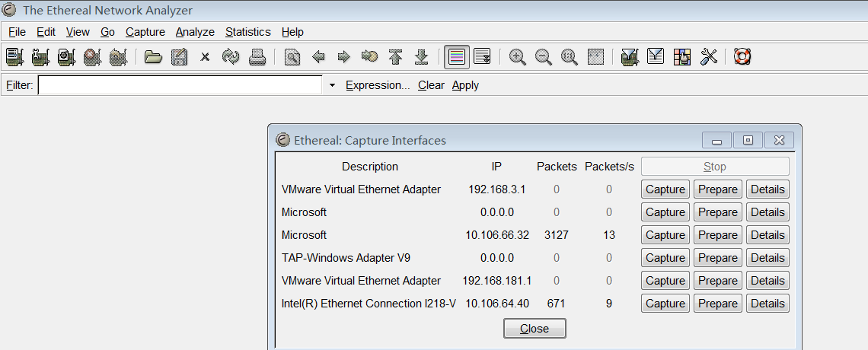Jump to first packet icon
This screenshot has width=868, height=350.
coord(395,57)
